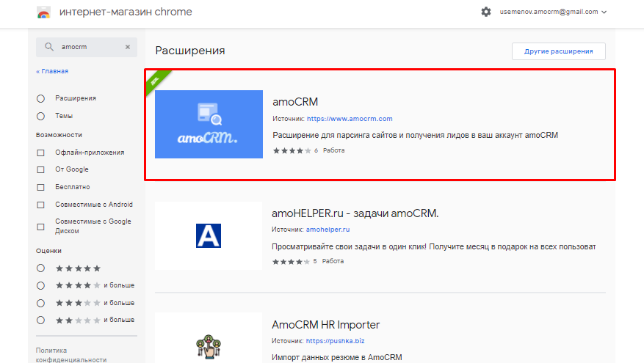The image size is (644, 363).
Task: Clear the search field with X icon
Action: coord(127,47)
